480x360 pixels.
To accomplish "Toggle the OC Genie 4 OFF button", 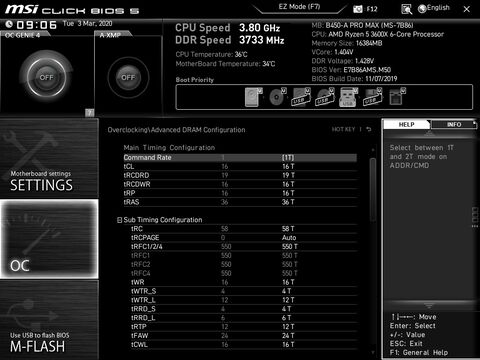I will tap(46, 77).
